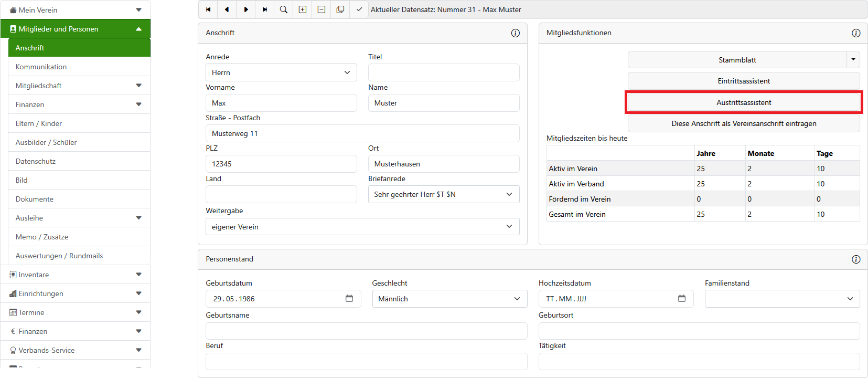This screenshot has height=378, width=868.
Task: Expand the Mitgliedschaft submenu
Action: [x=138, y=86]
